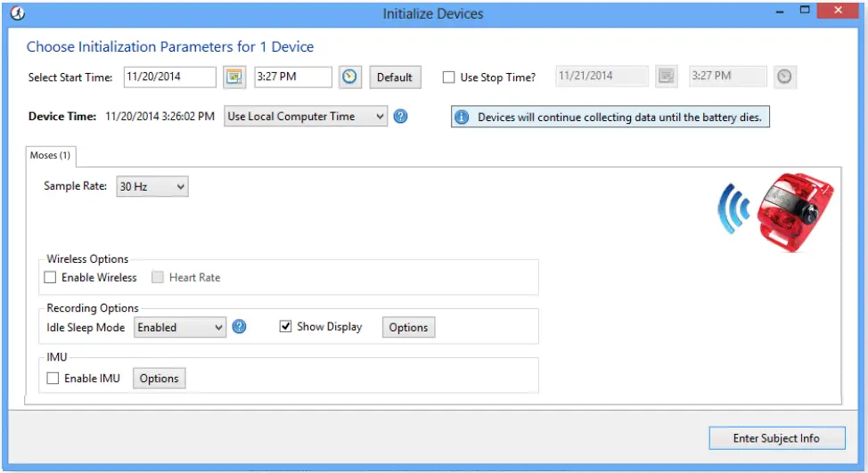This screenshot has width=868, height=473.
Task: Click the info icon in battery notice
Action: [462, 118]
